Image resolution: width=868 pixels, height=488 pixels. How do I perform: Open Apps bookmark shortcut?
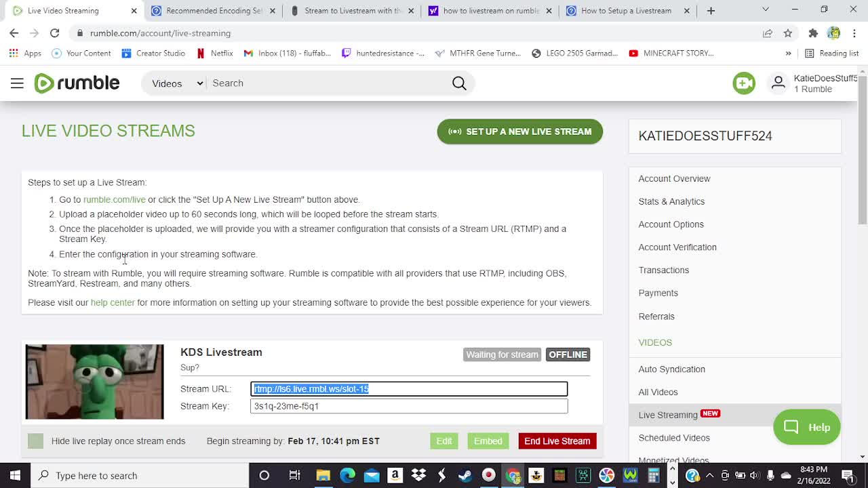pyautogui.click(x=25, y=53)
